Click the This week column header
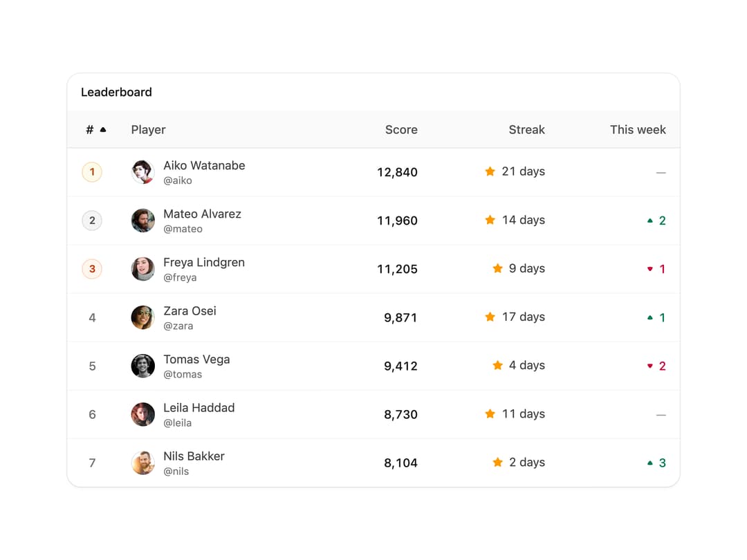Image resolution: width=747 pixels, height=560 pixels. point(638,129)
